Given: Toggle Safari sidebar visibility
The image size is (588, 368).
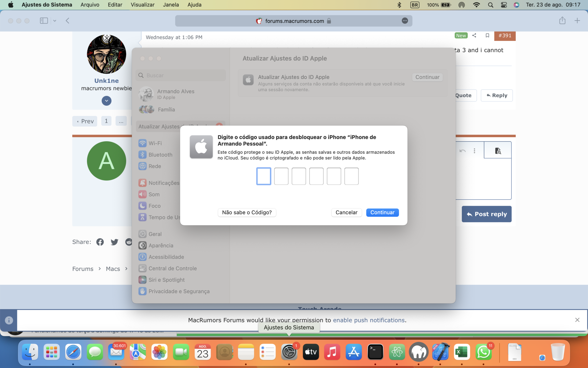Looking at the screenshot, I should point(44,21).
